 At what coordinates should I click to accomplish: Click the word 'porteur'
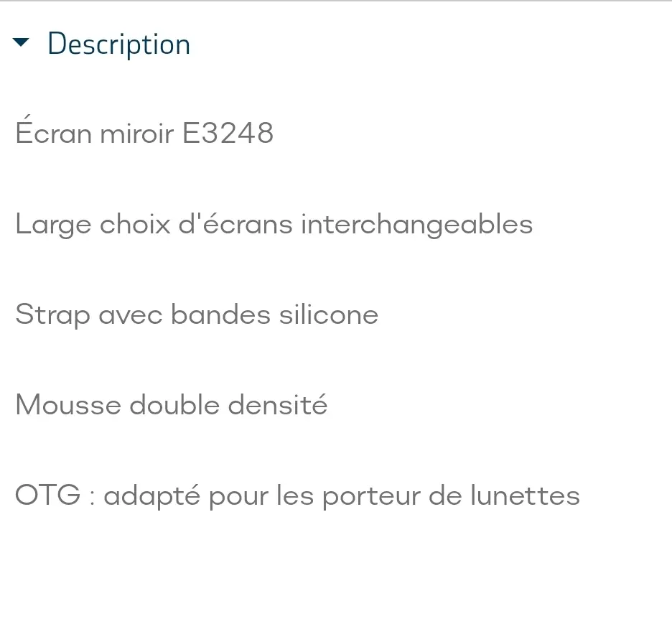click(371, 496)
